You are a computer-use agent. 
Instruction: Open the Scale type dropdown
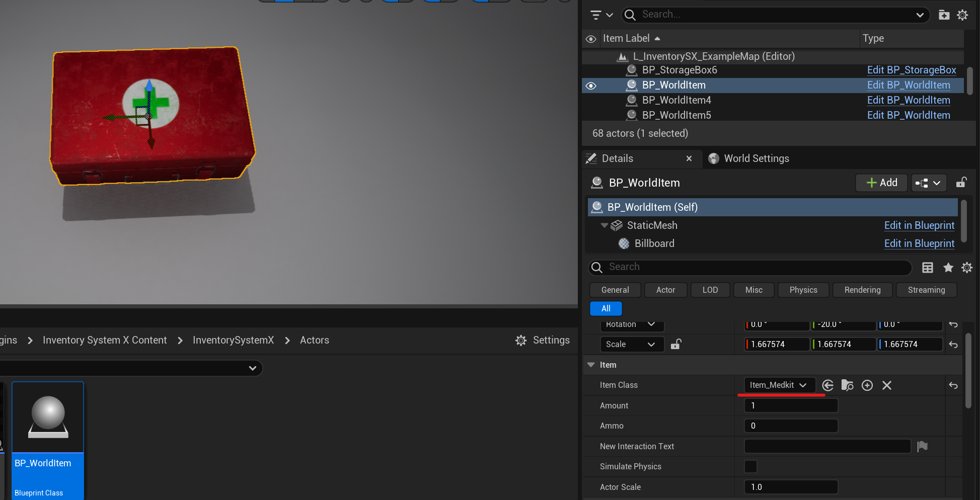pyautogui.click(x=632, y=344)
